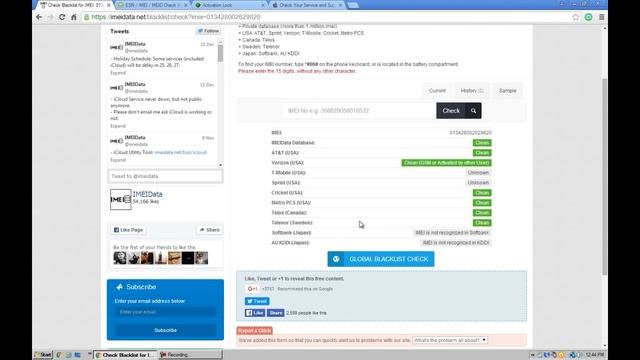Expand the iCloud Utility Tool tweet
The image size is (640, 360).
pyautogui.click(x=118, y=160)
